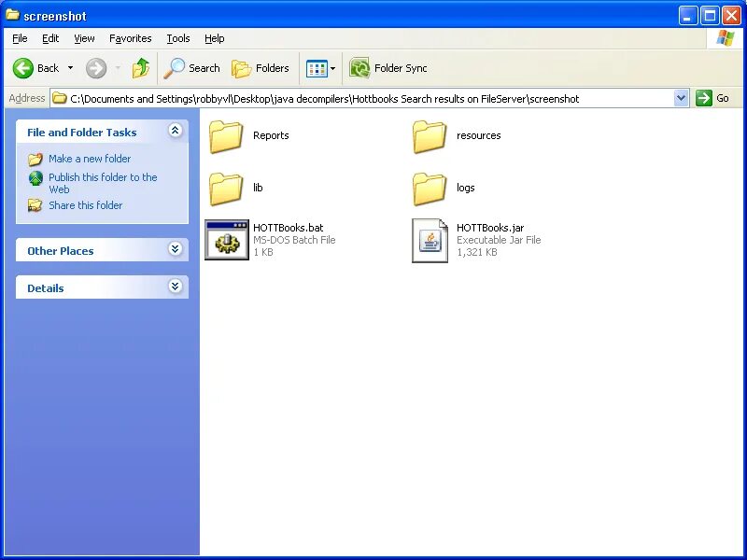Click the Reports folder name label
This screenshot has width=747, height=560.
point(271,135)
